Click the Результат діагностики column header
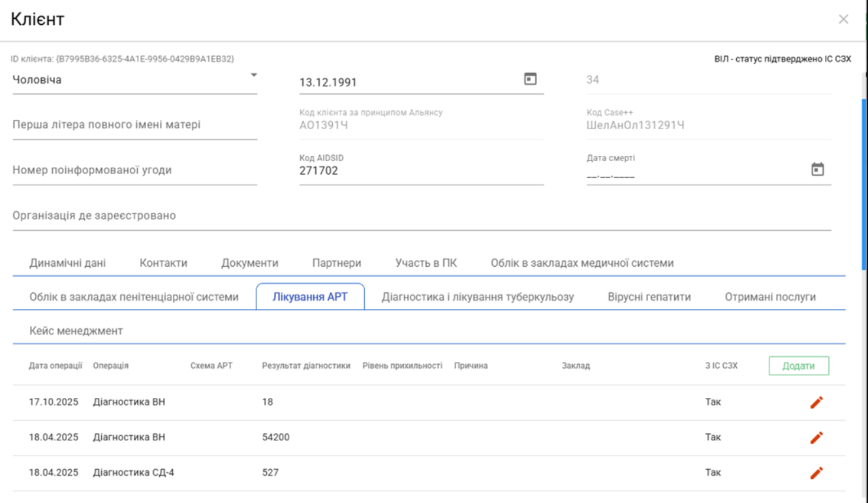Image resolution: width=868 pixels, height=503 pixels. coord(307,366)
